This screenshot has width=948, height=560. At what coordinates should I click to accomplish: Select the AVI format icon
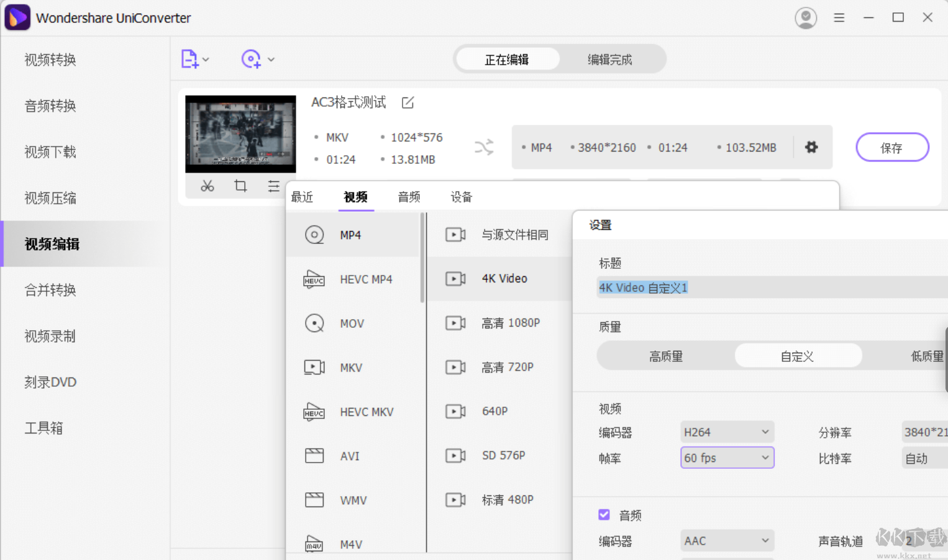point(314,456)
